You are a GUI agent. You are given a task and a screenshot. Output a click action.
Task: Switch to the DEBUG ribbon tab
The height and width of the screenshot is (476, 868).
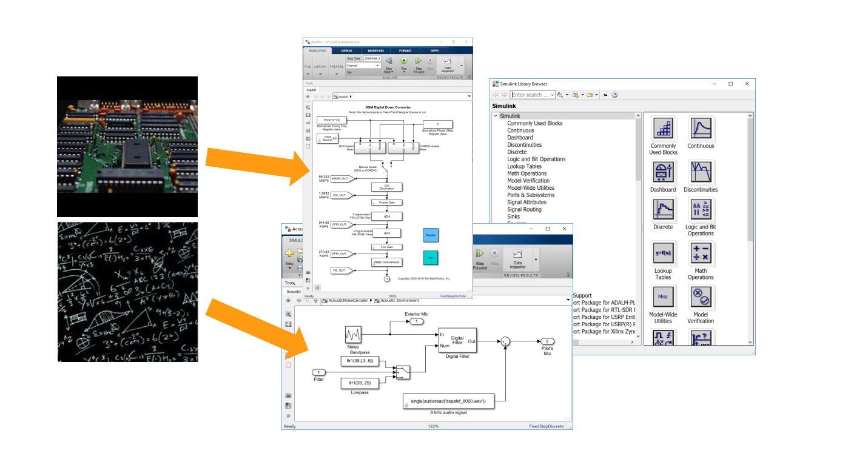tap(346, 50)
